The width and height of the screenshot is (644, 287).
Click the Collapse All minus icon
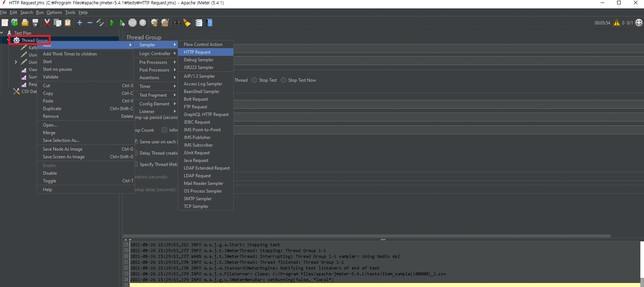tap(90, 23)
